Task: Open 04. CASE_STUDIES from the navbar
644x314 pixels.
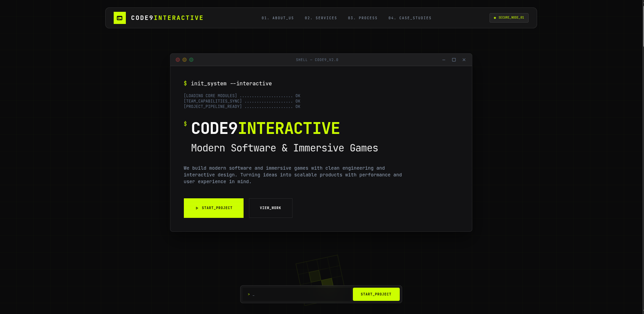Action: (410, 18)
